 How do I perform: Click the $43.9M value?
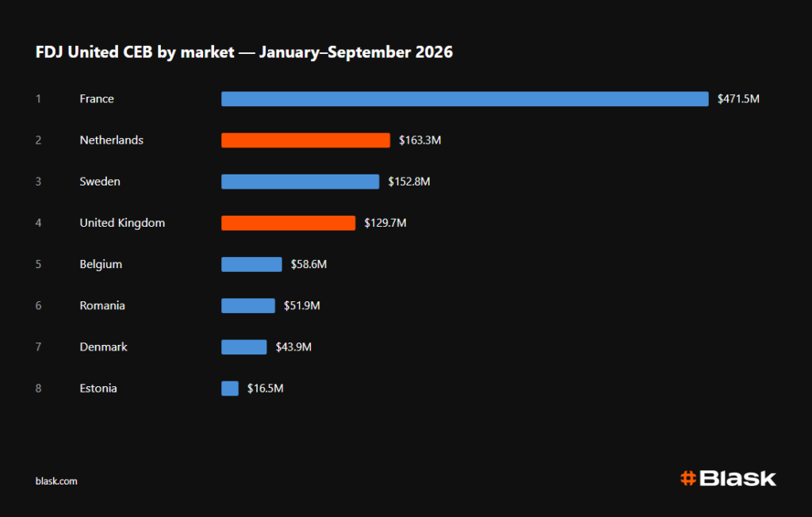pos(293,347)
